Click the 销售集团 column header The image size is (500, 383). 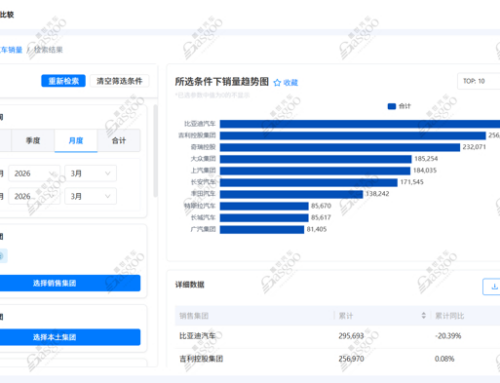tap(194, 316)
